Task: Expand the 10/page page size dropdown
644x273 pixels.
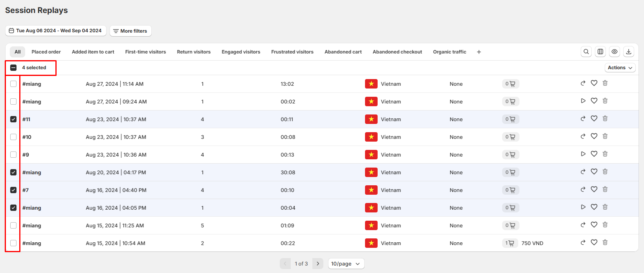Action: (x=346, y=264)
